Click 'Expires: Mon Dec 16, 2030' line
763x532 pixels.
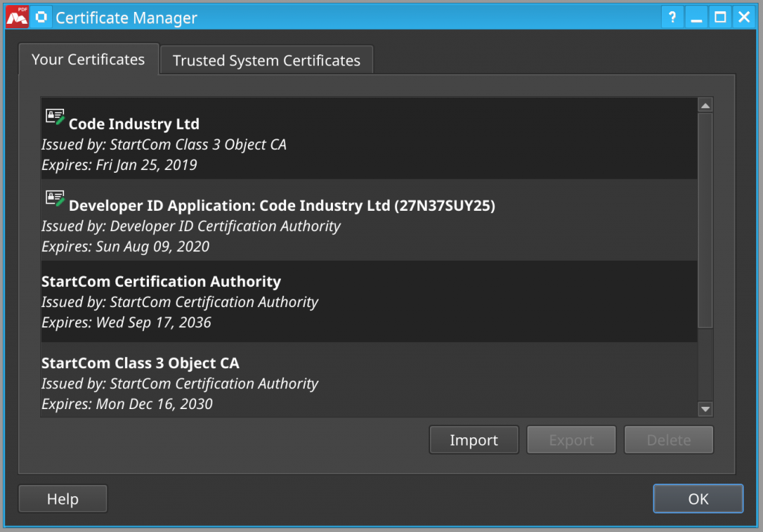click(127, 404)
